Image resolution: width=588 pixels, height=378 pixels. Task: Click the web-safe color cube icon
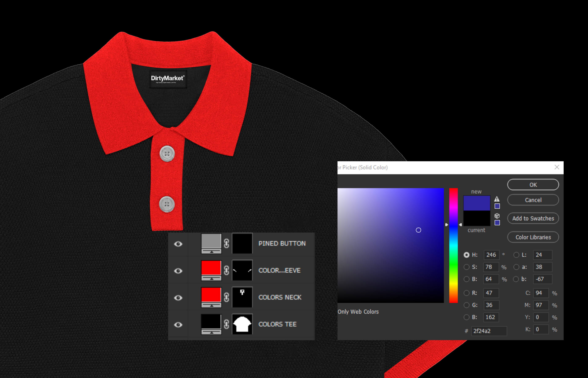point(497,216)
